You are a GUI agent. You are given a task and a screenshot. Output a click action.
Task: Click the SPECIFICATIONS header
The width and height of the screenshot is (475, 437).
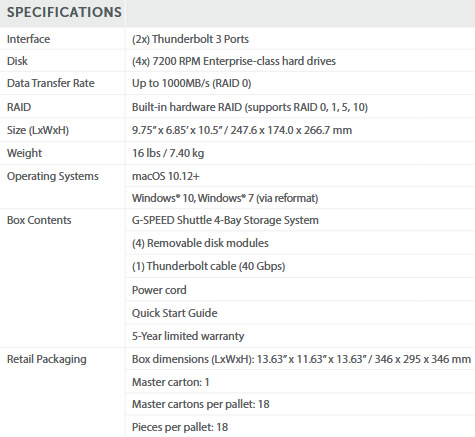tap(64, 12)
